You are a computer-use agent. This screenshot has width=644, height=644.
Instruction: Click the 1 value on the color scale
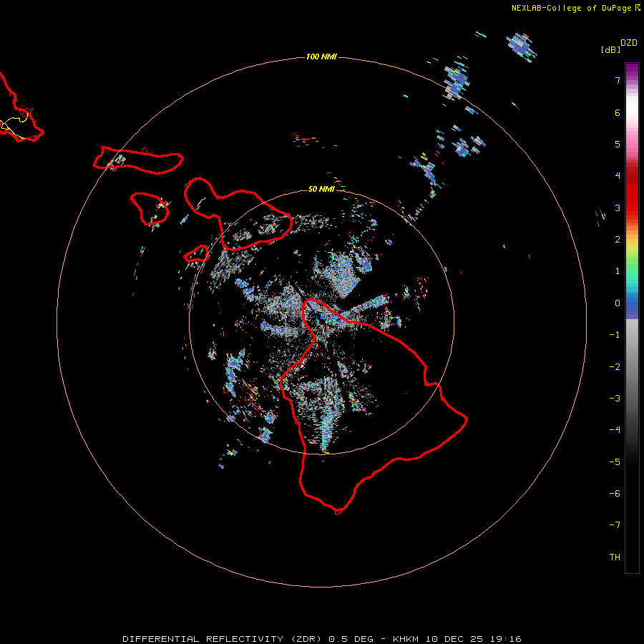(618, 271)
